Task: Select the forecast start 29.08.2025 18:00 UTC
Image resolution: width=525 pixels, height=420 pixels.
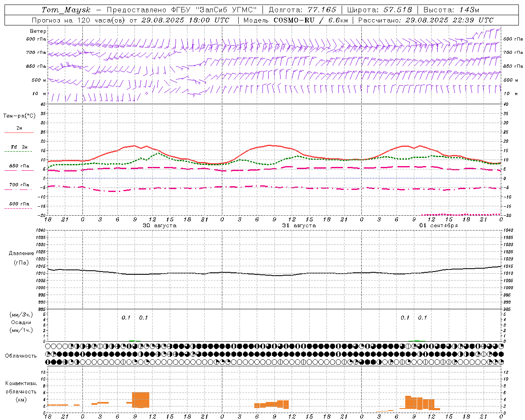Action: click(185, 20)
